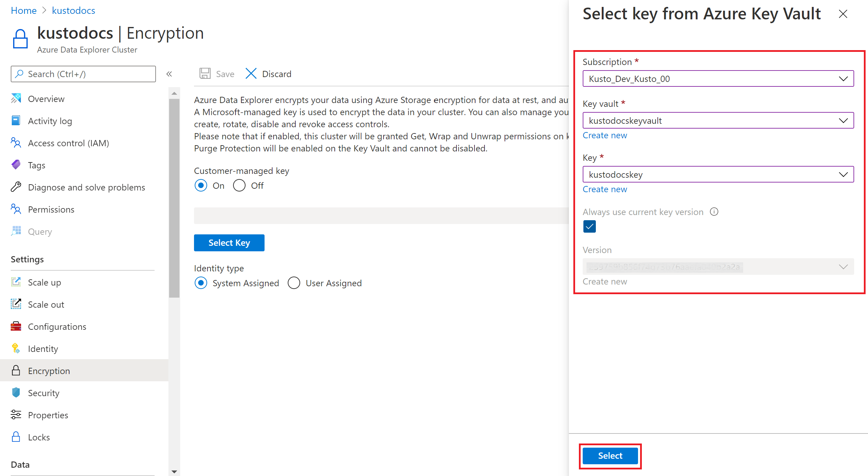
Task: Select System Assigned identity type
Action: click(x=202, y=283)
